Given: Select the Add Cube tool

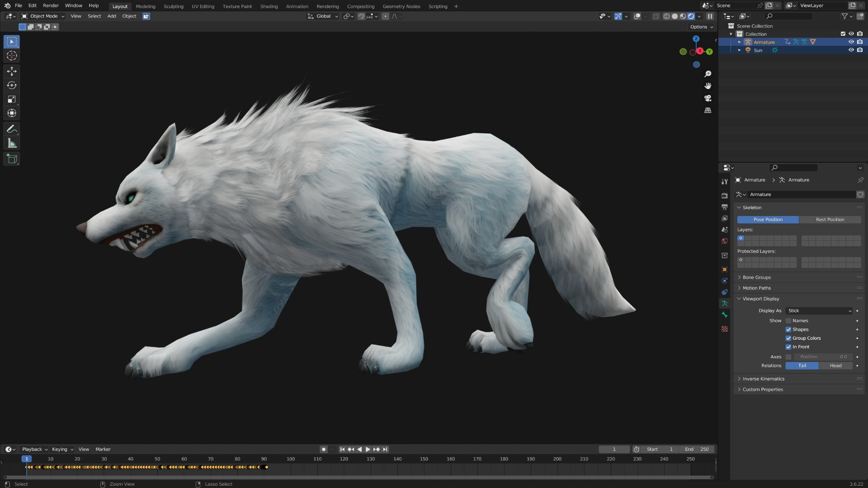Looking at the screenshot, I should (x=12, y=159).
